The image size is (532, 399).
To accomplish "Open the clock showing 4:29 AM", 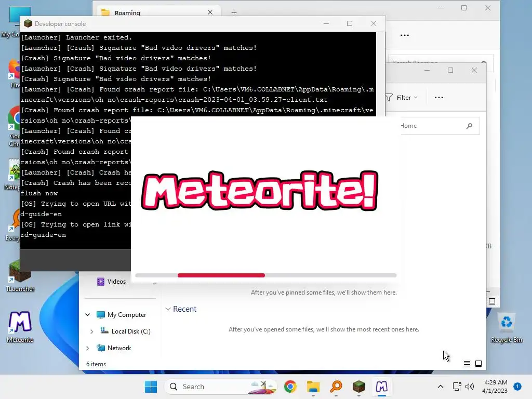I will click(x=495, y=387).
